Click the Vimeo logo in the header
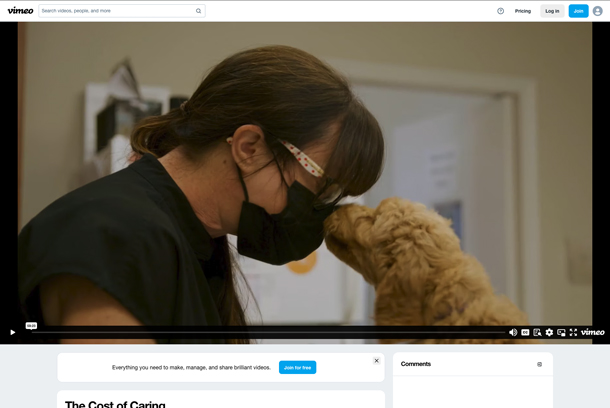610x408 pixels. 20,11
